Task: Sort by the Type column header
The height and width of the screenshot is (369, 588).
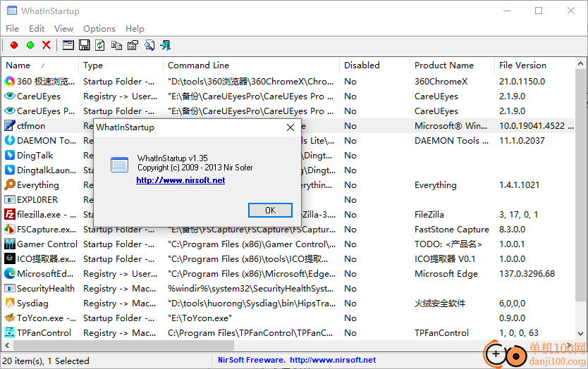Action: pos(121,65)
